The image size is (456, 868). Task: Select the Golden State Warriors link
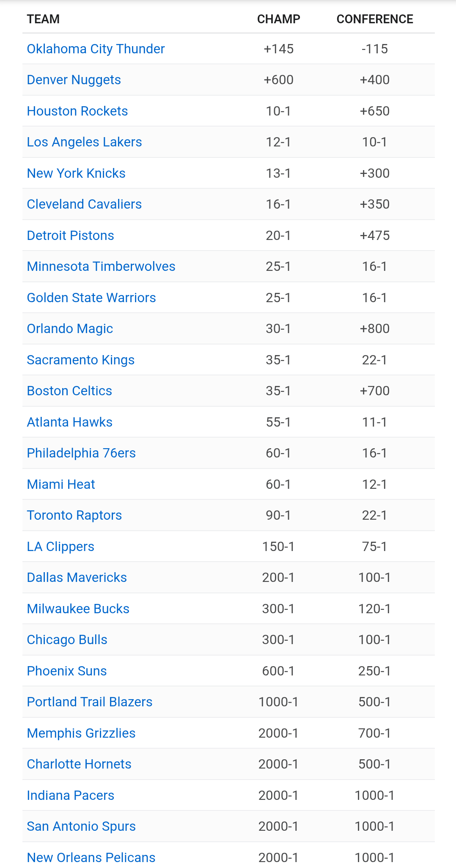tap(91, 298)
